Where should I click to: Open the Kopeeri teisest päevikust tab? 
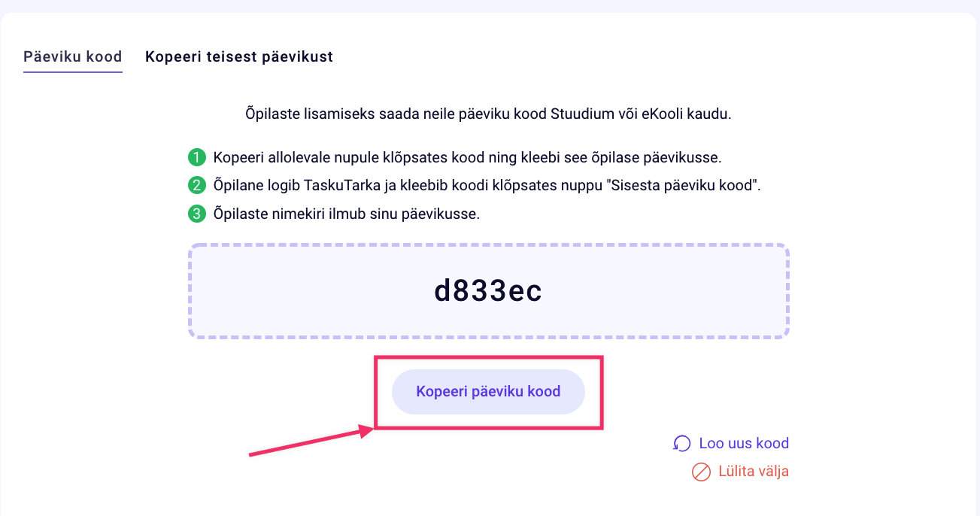(239, 56)
